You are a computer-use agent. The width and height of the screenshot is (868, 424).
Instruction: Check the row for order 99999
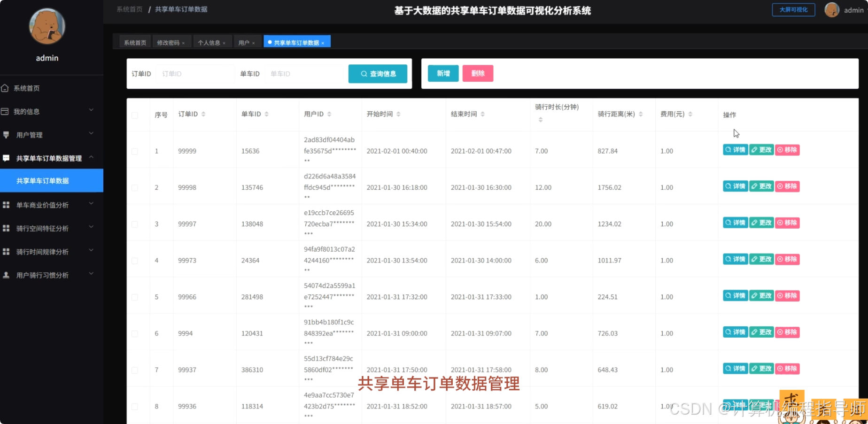point(135,151)
